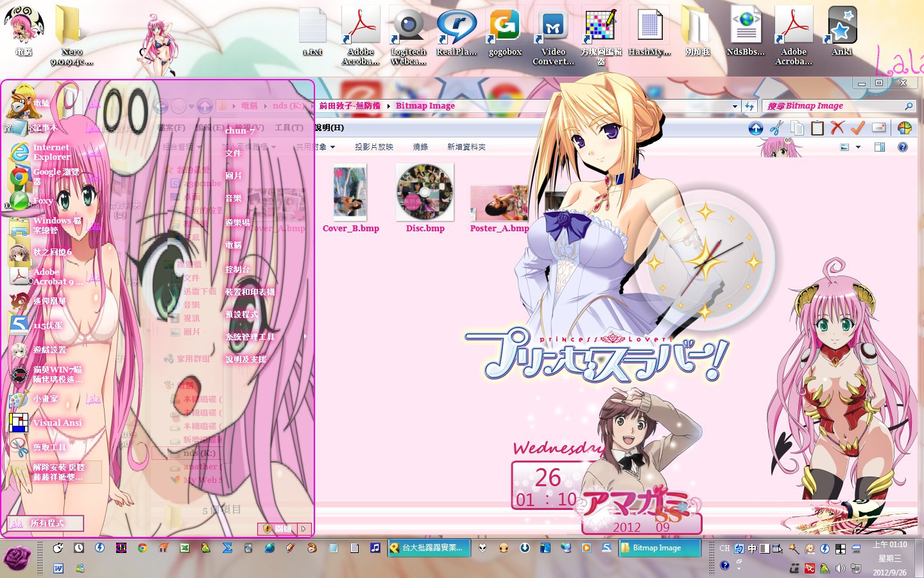The width and height of the screenshot is (924, 578).
Task: Open the a.txt file on desktop
Action: point(312,32)
